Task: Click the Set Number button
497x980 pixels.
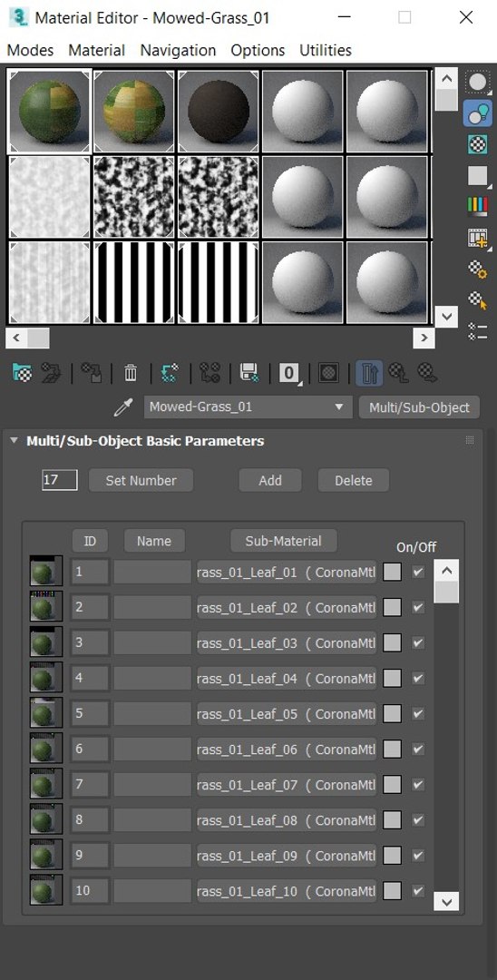Action: click(x=141, y=481)
